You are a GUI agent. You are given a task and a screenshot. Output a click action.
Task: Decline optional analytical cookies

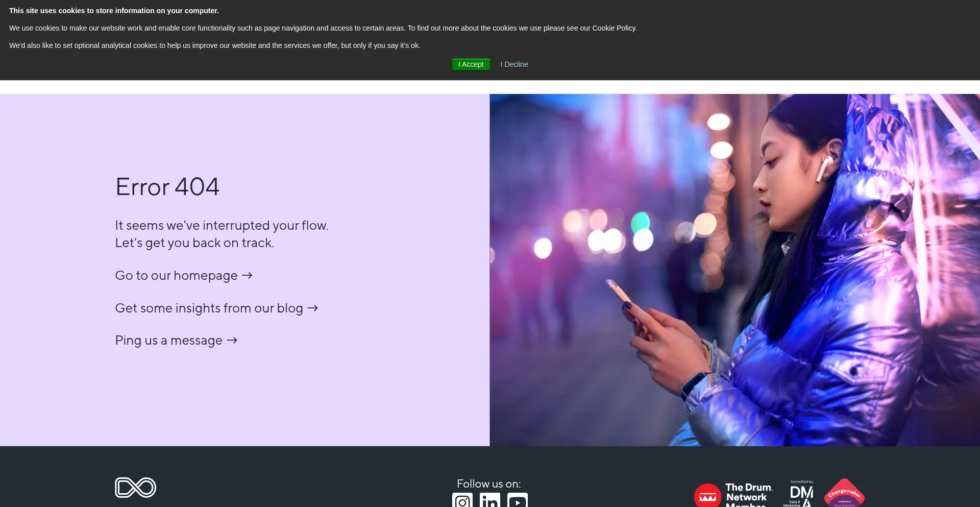tap(514, 64)
